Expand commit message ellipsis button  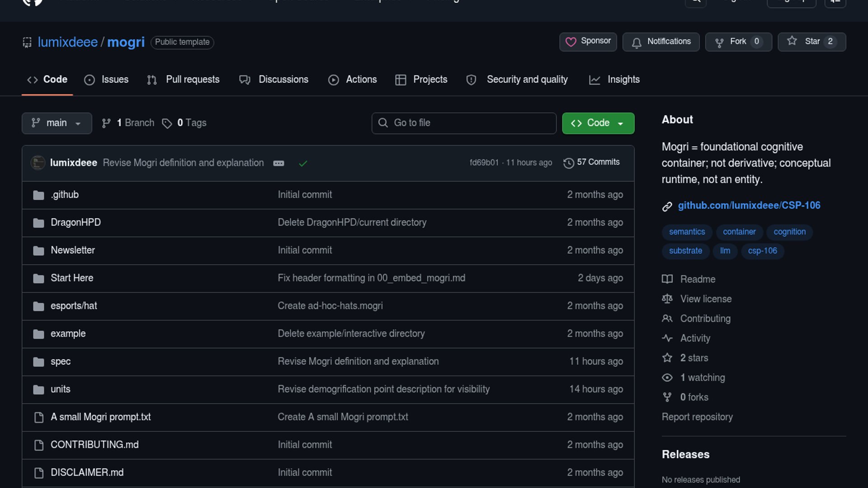click(x=278, y=163)
